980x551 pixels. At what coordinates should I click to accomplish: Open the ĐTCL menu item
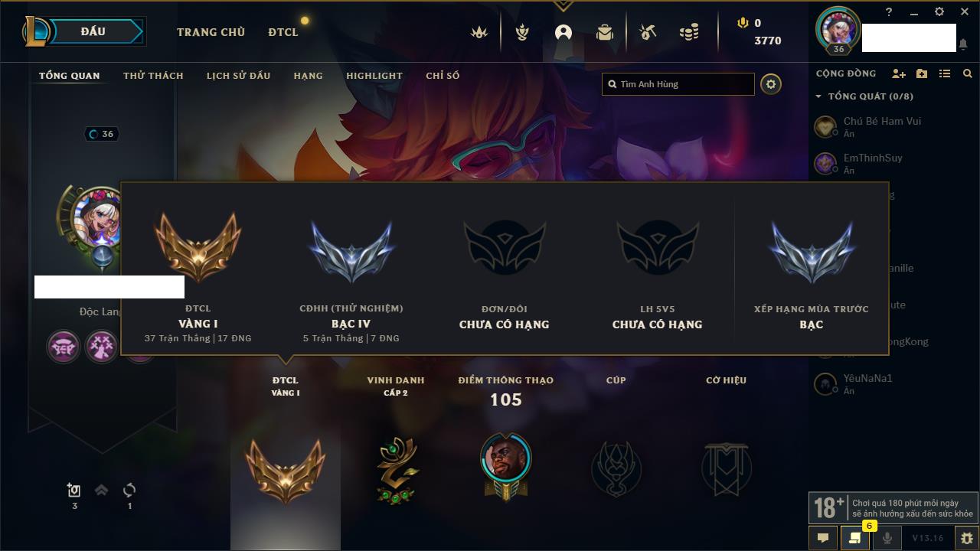click(x=283, y=32)
